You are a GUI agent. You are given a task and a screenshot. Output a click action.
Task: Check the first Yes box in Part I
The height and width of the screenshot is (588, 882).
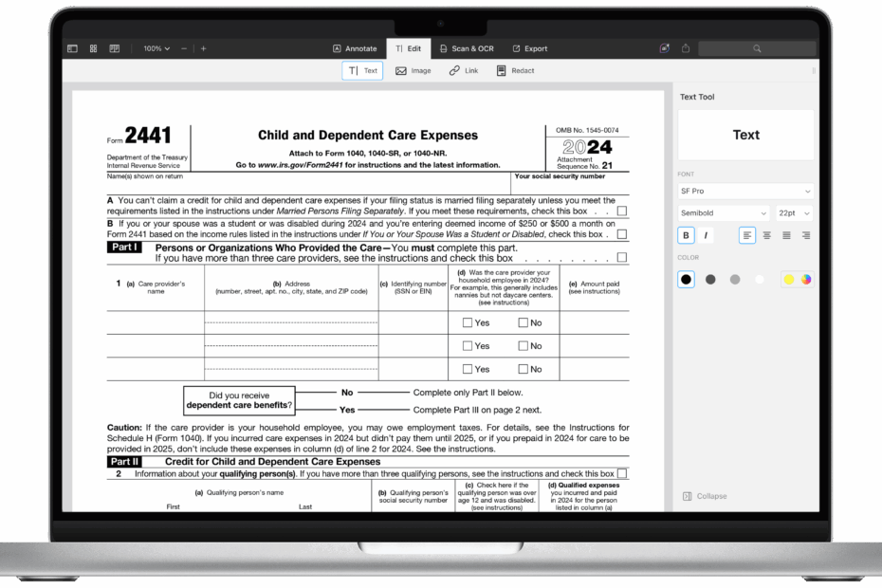466,322
